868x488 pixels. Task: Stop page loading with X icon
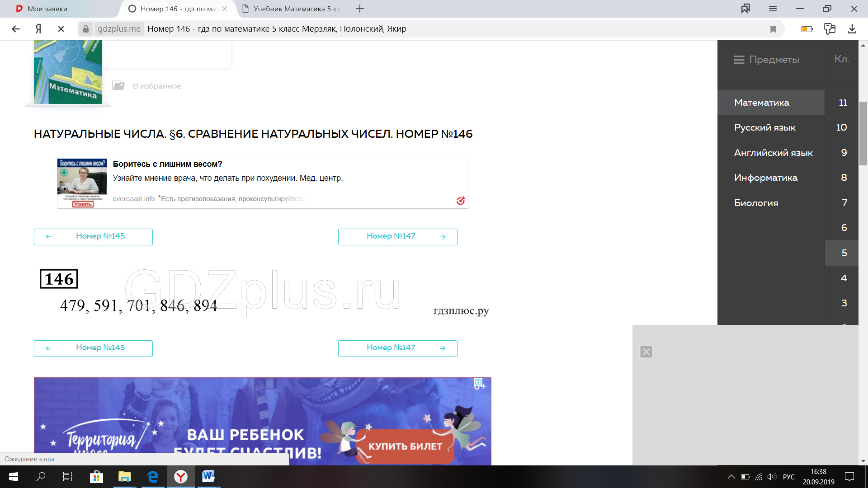tap(61, 29)
